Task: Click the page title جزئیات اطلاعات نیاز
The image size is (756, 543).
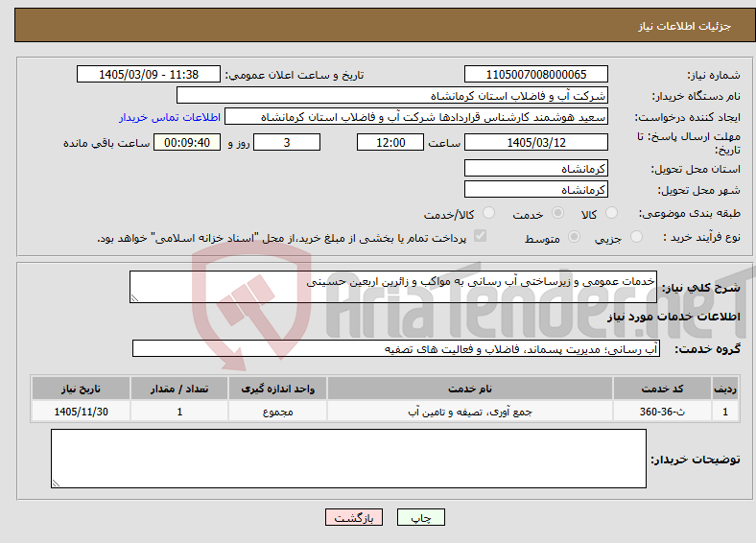Action: (x=685, y=26)
